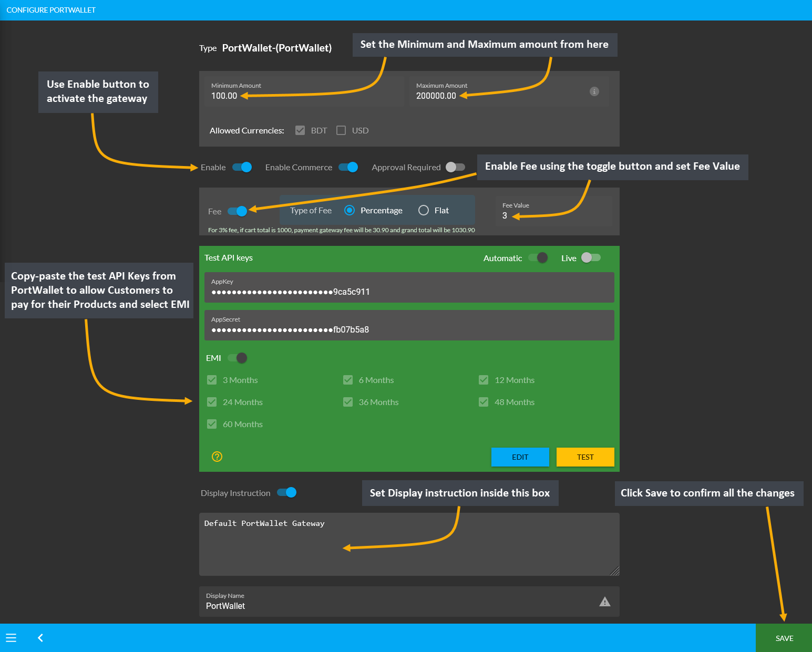
Task: Click the Type of Fee label
Action: [311, 210]
